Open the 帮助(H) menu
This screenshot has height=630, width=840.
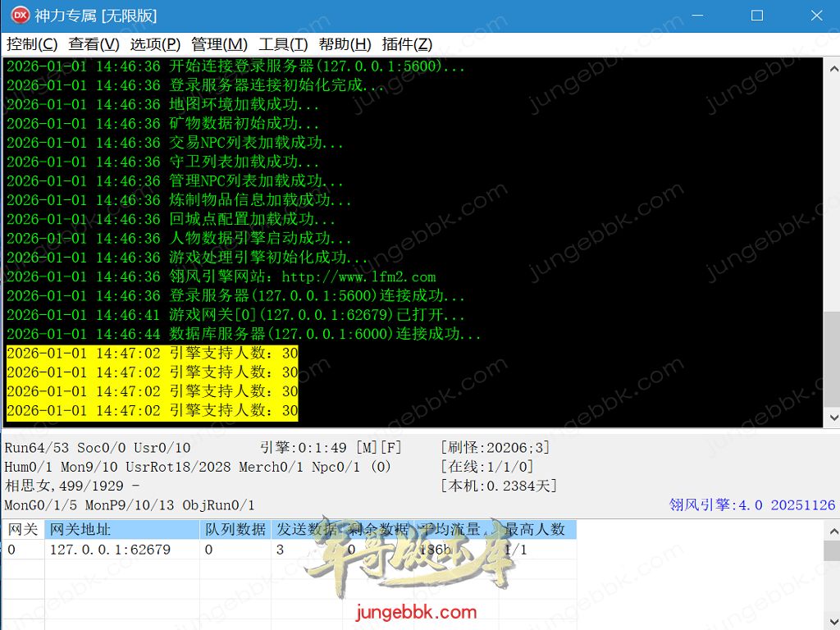coord(345,44)
